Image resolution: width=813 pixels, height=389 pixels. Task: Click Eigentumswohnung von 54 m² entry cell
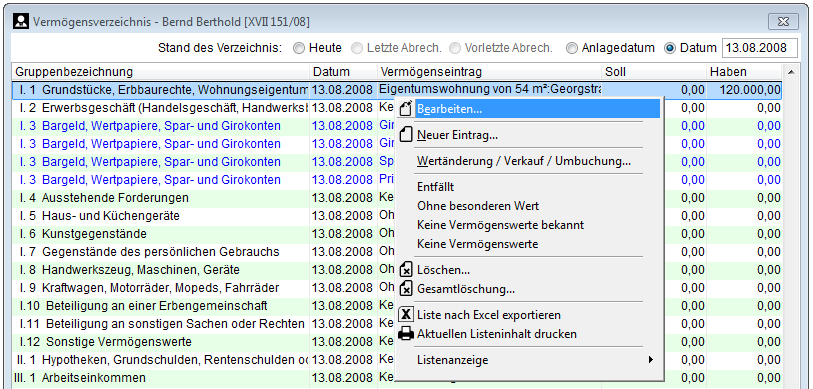tap(489, 89)
